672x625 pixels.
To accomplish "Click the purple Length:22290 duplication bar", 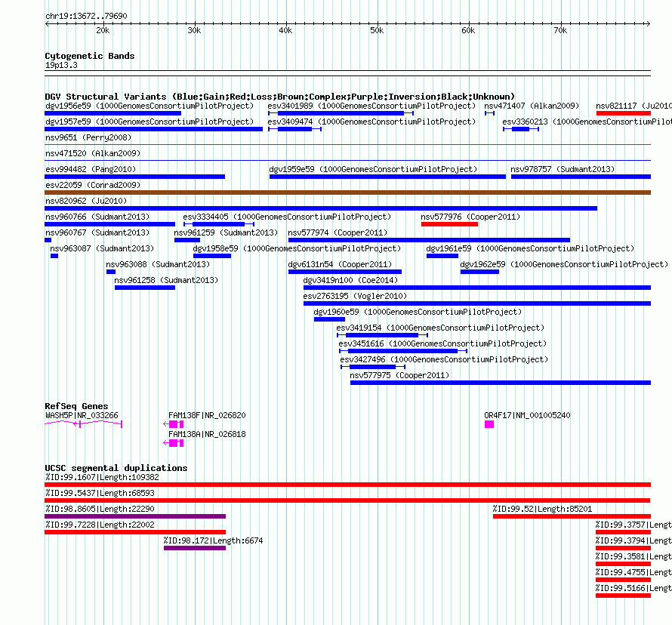I will click(135, 516).
